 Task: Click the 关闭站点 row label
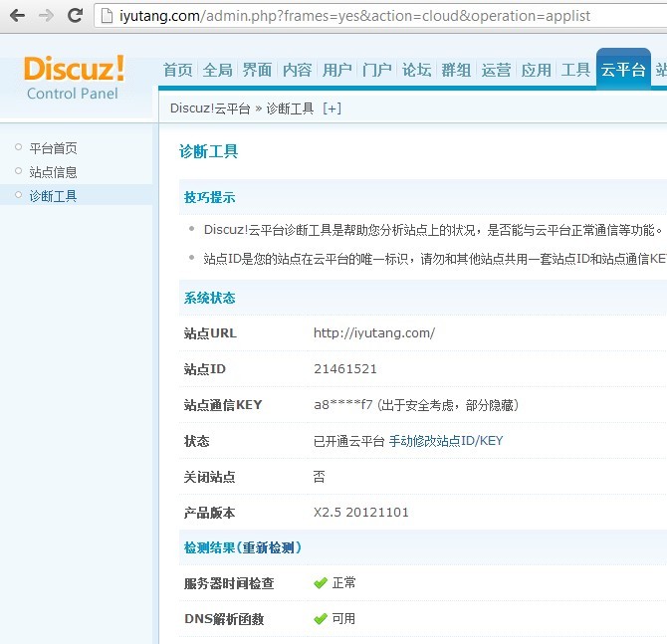pos(209,477)
